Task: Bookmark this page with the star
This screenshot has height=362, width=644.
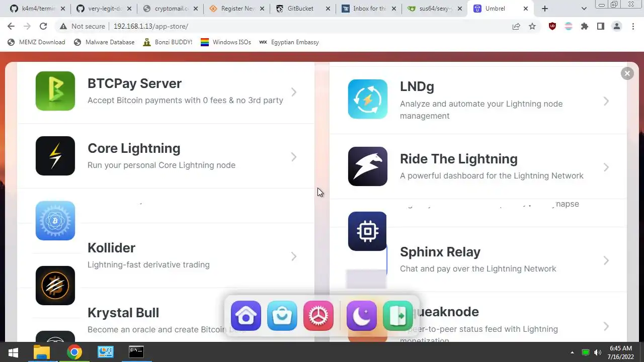Action: click(x=532, y=26)
